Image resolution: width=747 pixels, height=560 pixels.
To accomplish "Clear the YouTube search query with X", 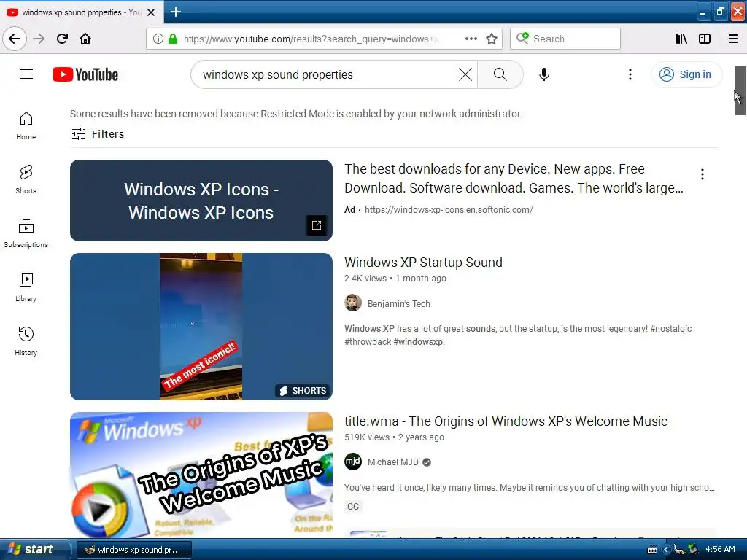I will tap(465, 74).
